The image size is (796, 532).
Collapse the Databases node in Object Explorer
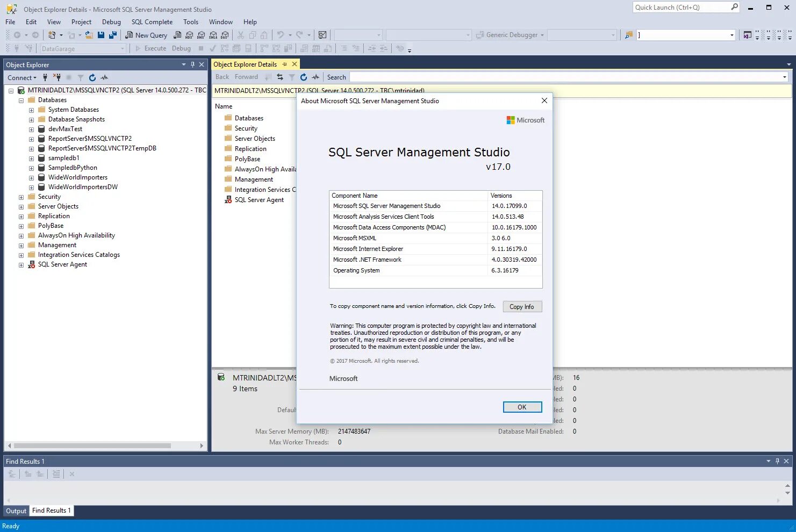pyautogui.click(x=21, y=100)
